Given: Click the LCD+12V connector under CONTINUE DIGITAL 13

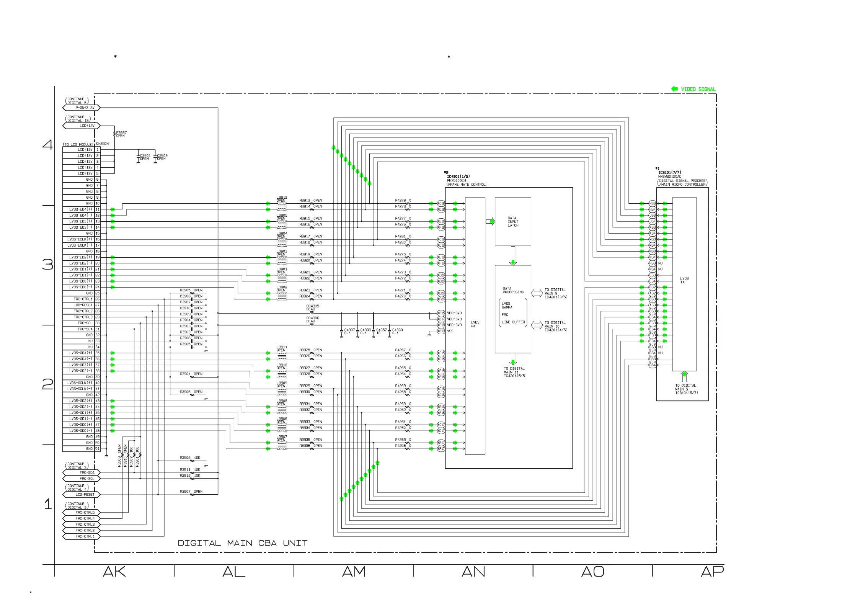Looking at the screenshot, I should (x=81, y=126).
